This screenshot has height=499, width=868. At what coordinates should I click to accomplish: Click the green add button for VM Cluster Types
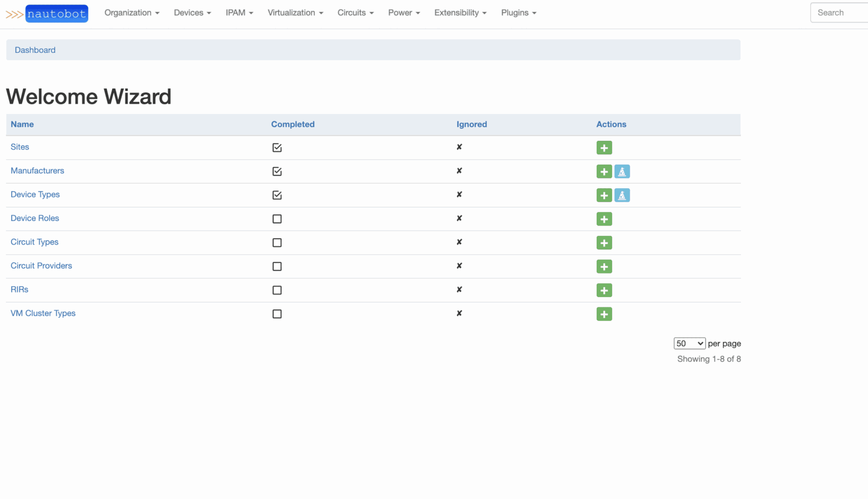point(604,314)
